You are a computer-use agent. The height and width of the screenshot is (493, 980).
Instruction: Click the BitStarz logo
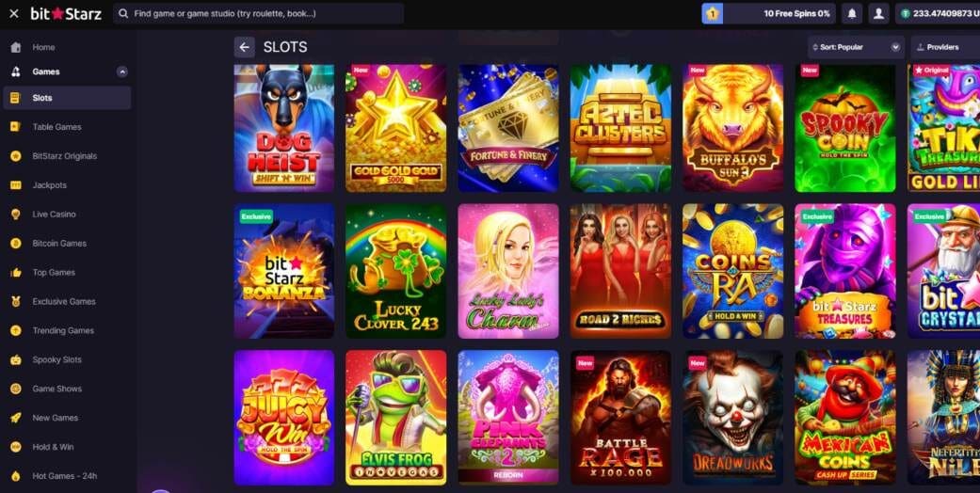pos(66,13)
